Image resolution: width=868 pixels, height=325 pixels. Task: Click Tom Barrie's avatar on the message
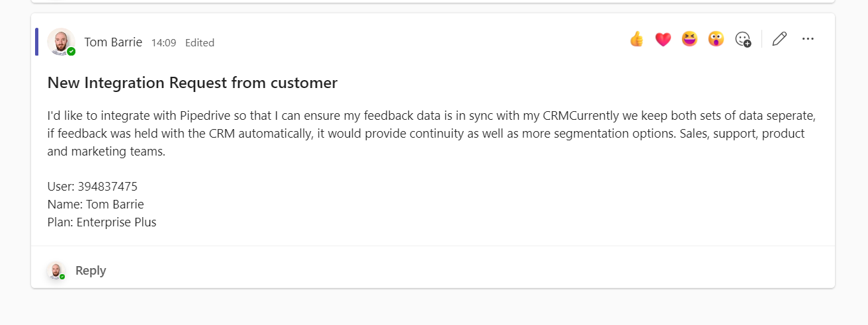tap(60, 41)
